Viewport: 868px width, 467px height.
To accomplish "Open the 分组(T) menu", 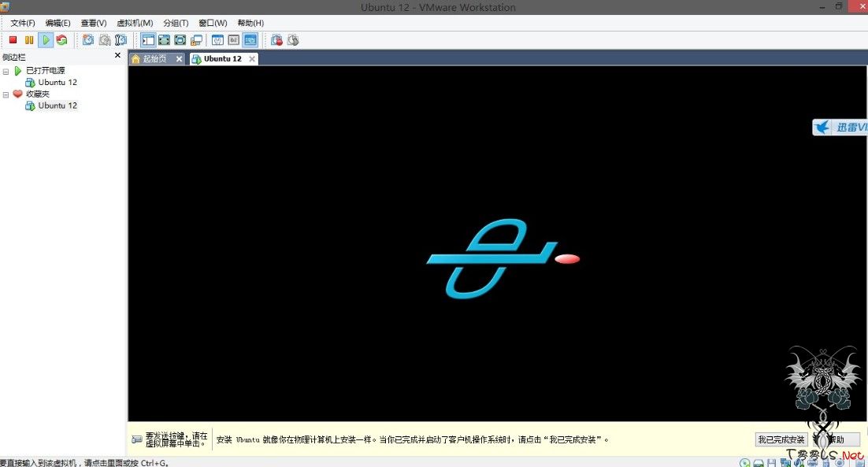I will [x=176, y=23].
